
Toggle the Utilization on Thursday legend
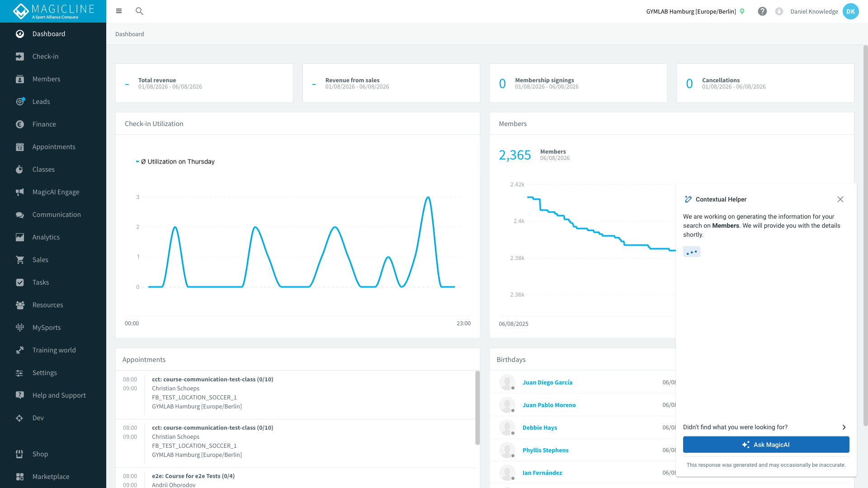point(175,161)
